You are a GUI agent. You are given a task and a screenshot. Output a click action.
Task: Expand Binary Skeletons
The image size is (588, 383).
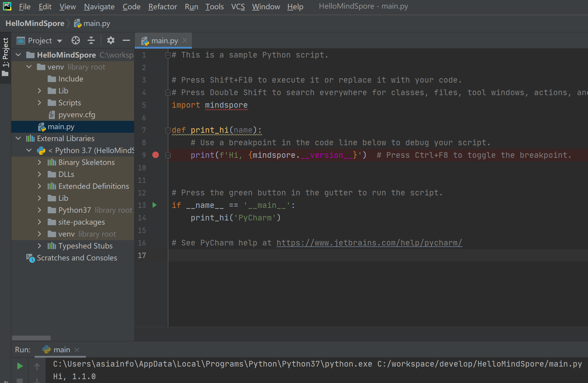click(39, 162)
